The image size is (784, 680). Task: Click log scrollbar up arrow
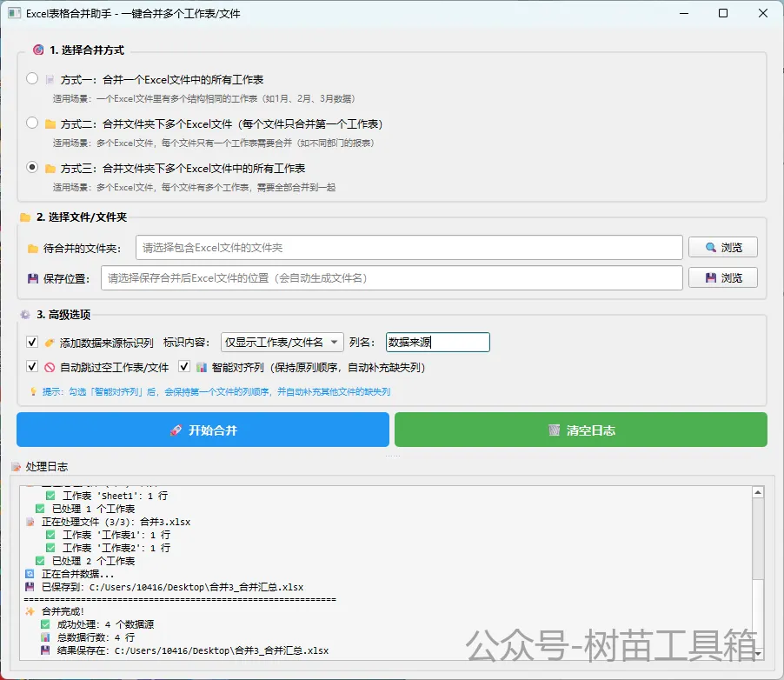[x=758, y=492]
